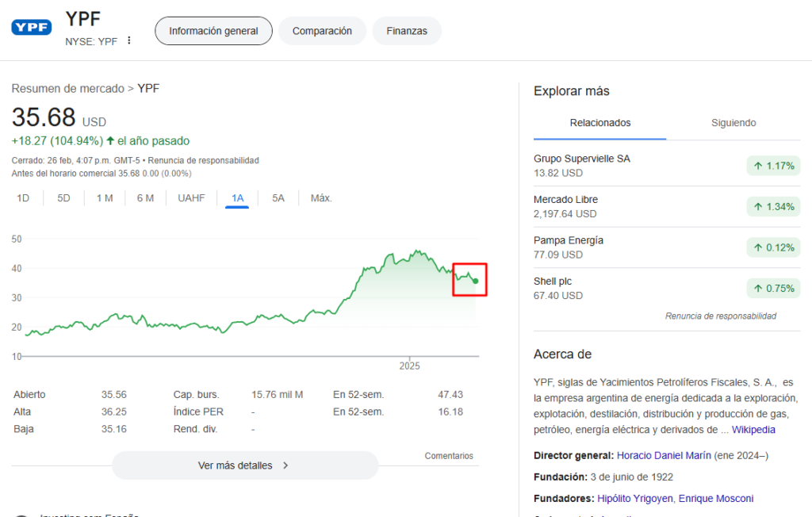The height and width of the screenshot is (517, 812).
Task: Open the three-dot options next to NYSE: YPF
Action: [129, 41]
